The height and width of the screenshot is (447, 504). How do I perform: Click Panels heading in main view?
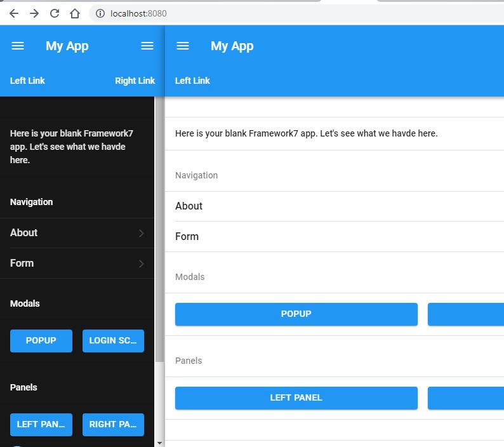pos(189,361)
